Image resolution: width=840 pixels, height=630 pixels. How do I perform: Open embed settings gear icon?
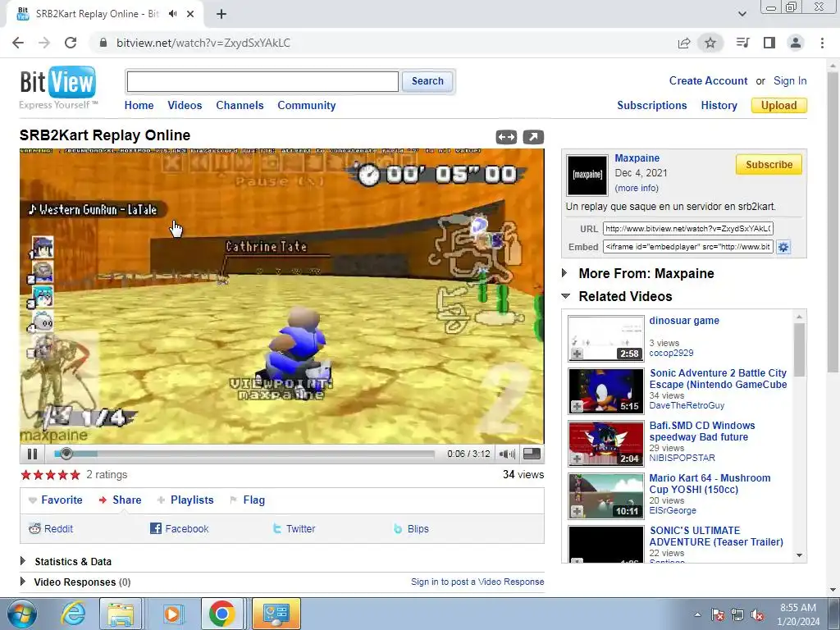[x=783, y=247]
